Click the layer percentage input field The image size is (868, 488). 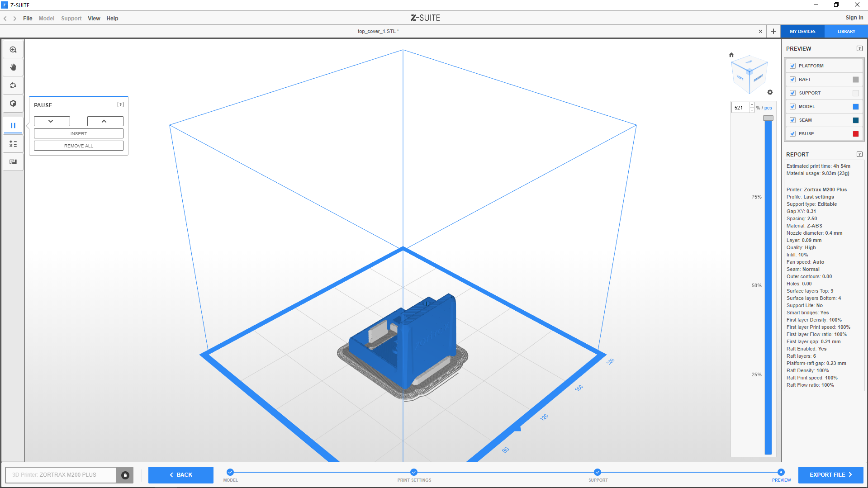click(740, 108)
